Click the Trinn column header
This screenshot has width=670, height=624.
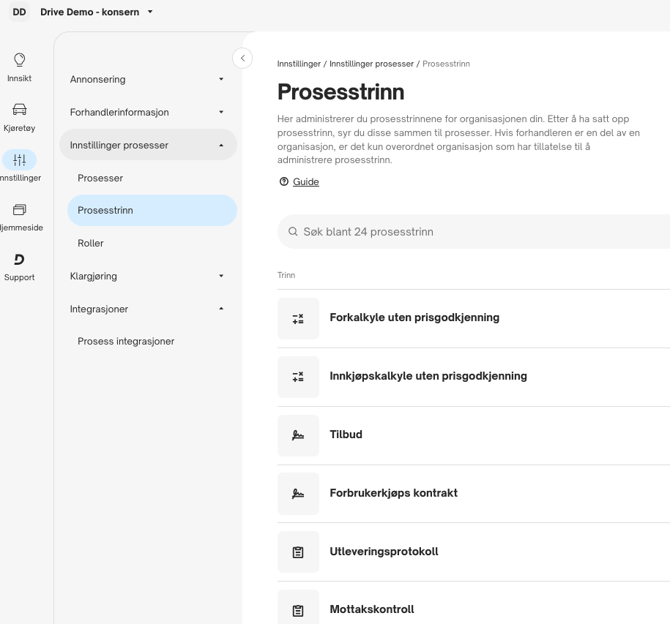coord(286,275)
